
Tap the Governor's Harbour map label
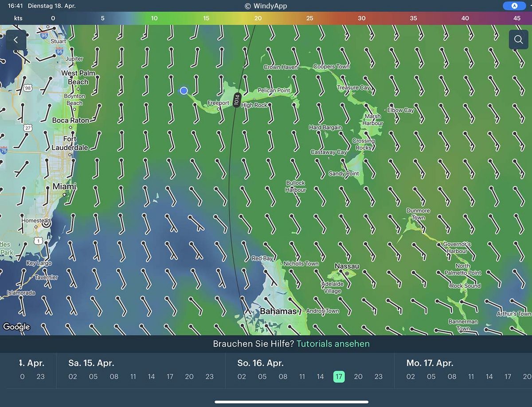(x=457, y=248)
